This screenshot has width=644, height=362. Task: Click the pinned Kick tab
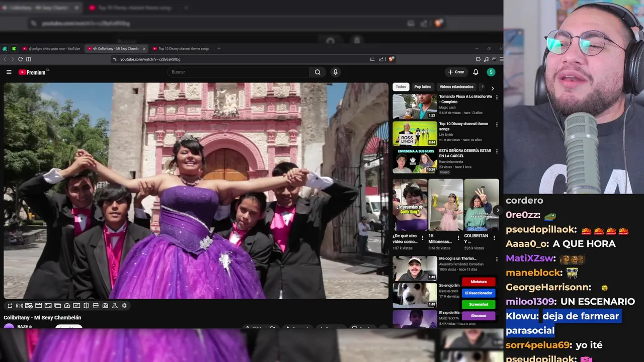click(14, 49)
